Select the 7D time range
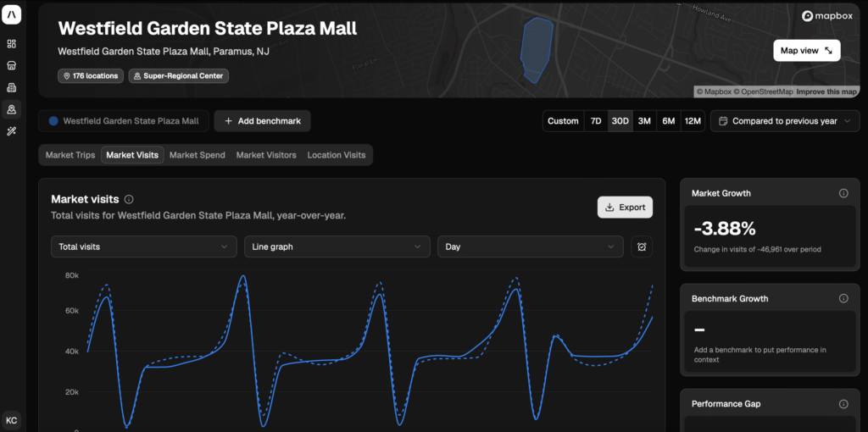 (596, 120)
